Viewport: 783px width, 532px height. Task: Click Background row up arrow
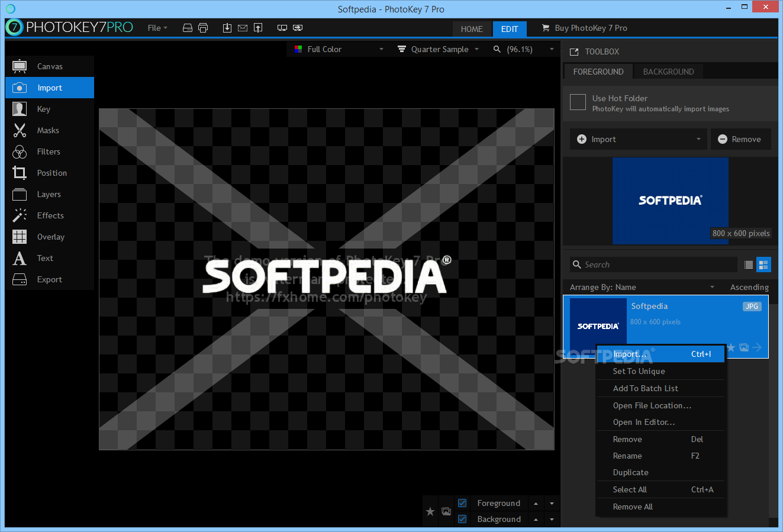pyautogui.click(x=536, y=520)
